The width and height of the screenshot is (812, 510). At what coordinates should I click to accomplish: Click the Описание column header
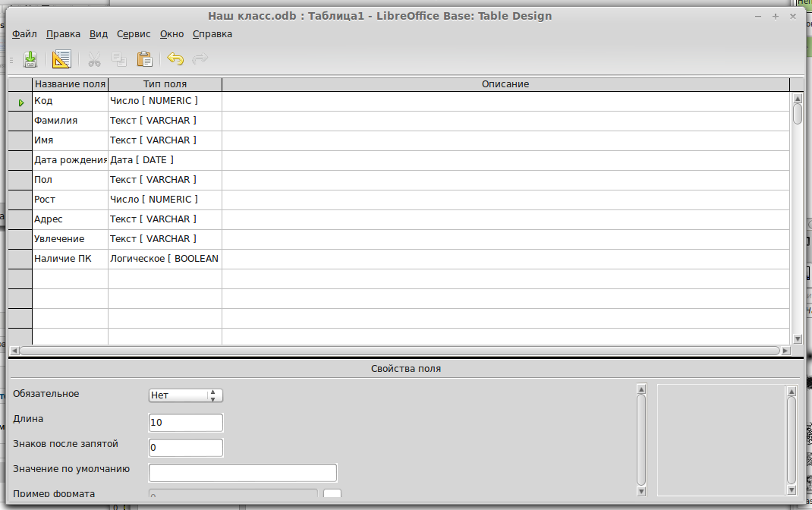505,84
